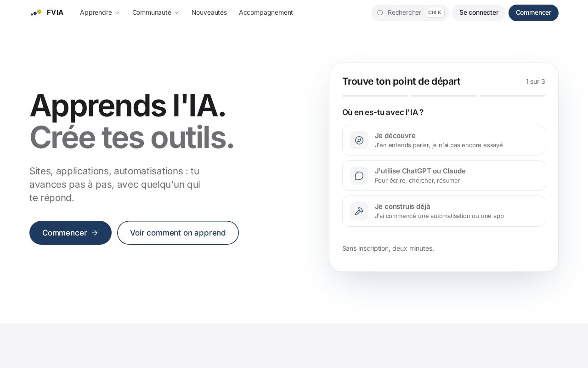This screenshot has height=368, width=588.
Task: Click the Ctrl K shortcut badge
Action: 435,13
